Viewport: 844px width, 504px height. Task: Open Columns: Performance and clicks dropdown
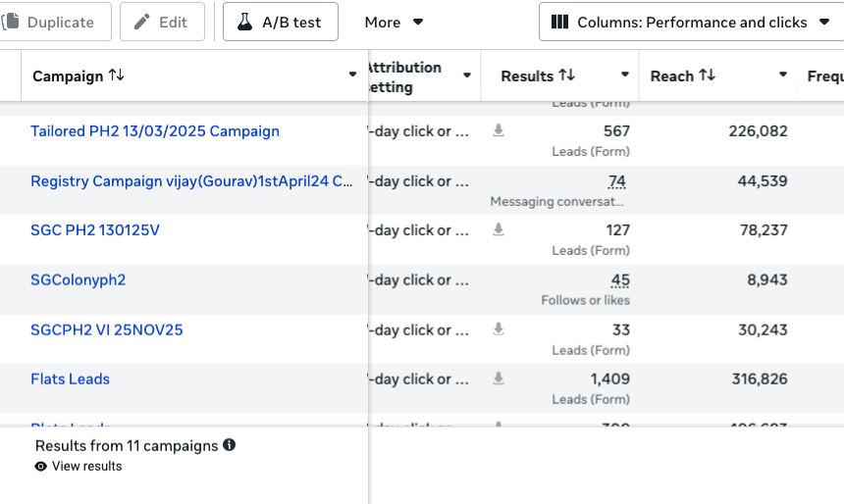pos(690,22)
